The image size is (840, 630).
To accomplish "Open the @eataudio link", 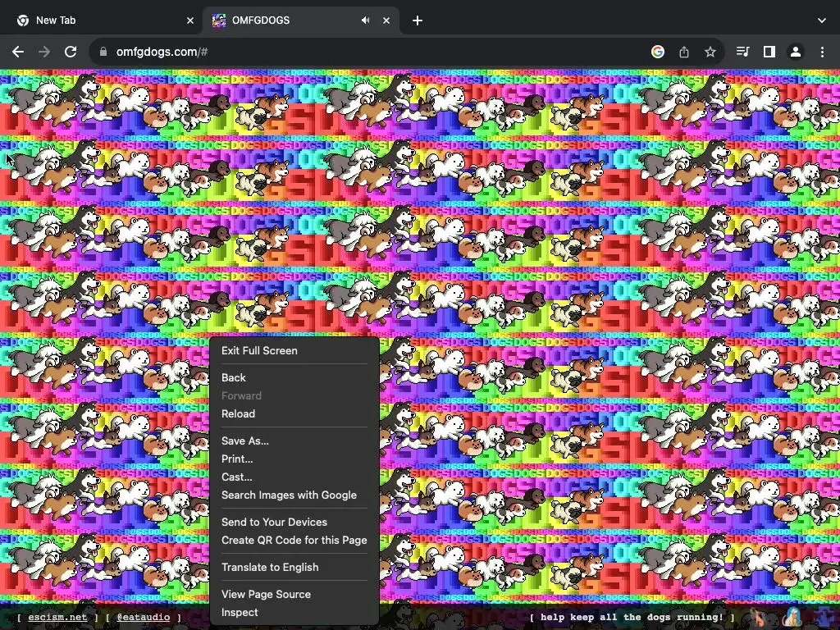I will click(143, 617).
